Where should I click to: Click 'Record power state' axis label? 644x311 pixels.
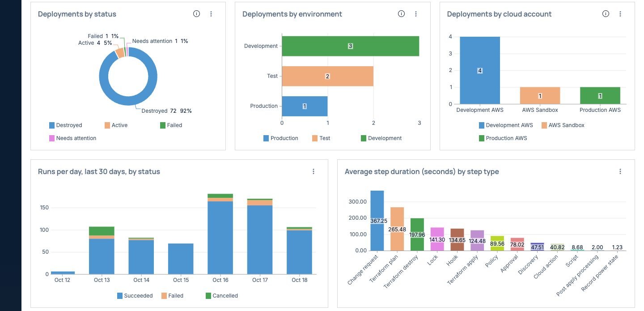tap(599, 273)
